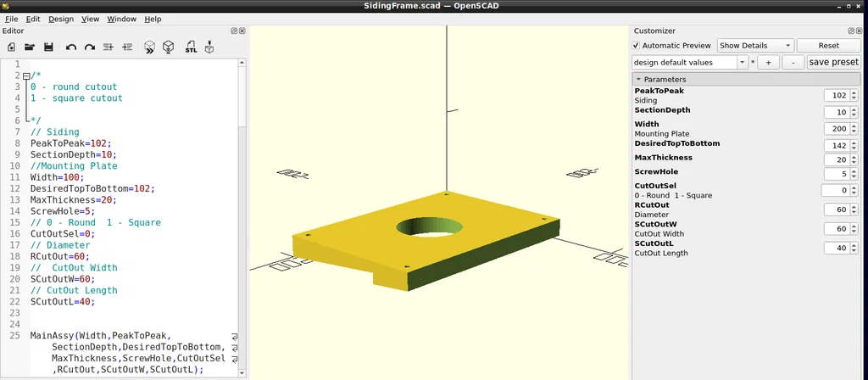868x380 pixels.
Task: Open the File menu
Action: point(11,19)
